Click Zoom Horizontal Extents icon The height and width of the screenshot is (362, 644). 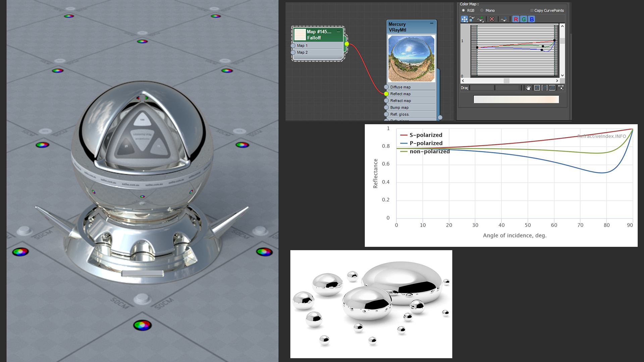tap(544, 88)
